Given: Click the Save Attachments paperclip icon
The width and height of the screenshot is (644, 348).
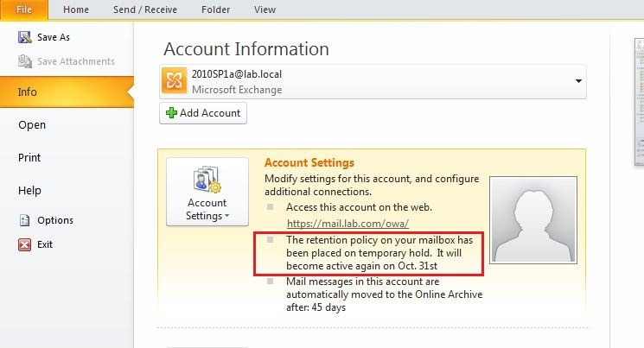Looking at the screenshot, I should [25, 61].
